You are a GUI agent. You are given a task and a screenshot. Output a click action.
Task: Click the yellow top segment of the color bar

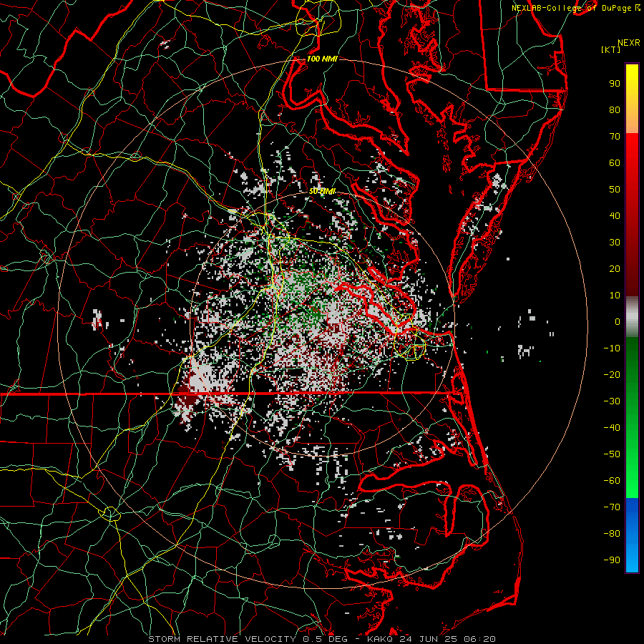632,99
